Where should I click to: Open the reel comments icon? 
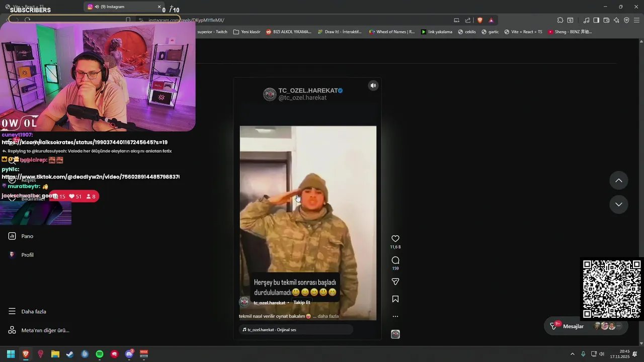point(395,260)
